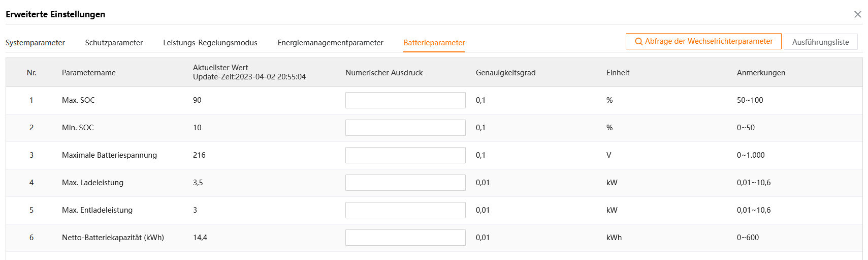
Task: Click the Aktuellster Wert column header
Action: 220,68
